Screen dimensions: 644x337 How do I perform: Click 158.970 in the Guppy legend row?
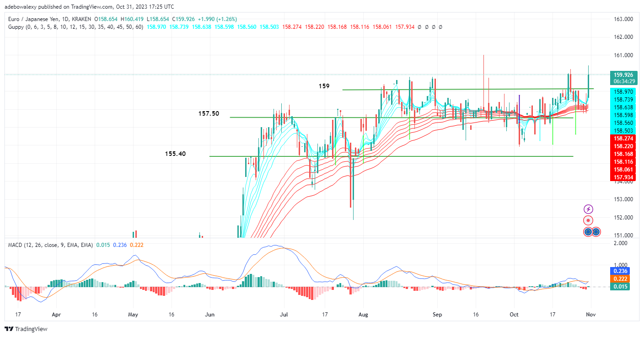(x=157, y=27)
